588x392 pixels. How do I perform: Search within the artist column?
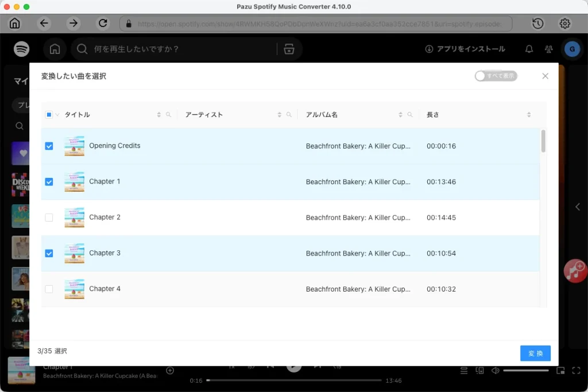tap(289, 115)
